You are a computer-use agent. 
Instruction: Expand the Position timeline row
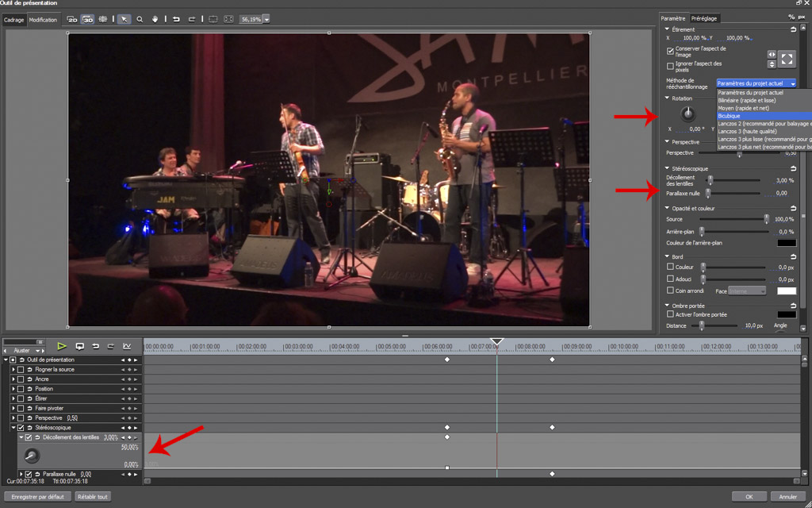pos(13,389)
